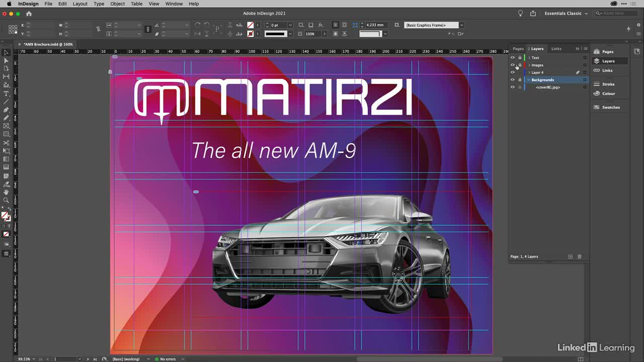The image size is (644, 362).
Task: Switch to the Pages panel tab
Action: pyautogui.click(x=518, y=49)
